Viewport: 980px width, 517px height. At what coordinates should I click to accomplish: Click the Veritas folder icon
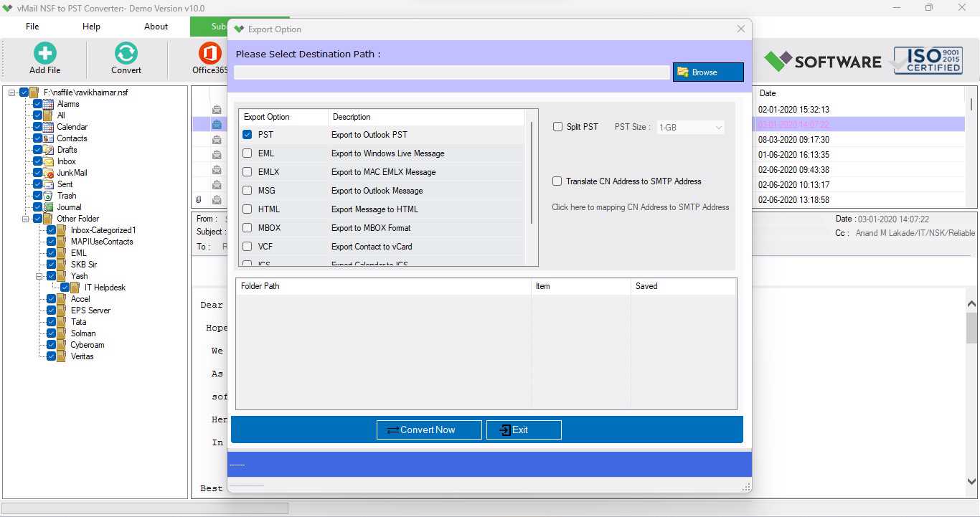[x=62, y=356]
